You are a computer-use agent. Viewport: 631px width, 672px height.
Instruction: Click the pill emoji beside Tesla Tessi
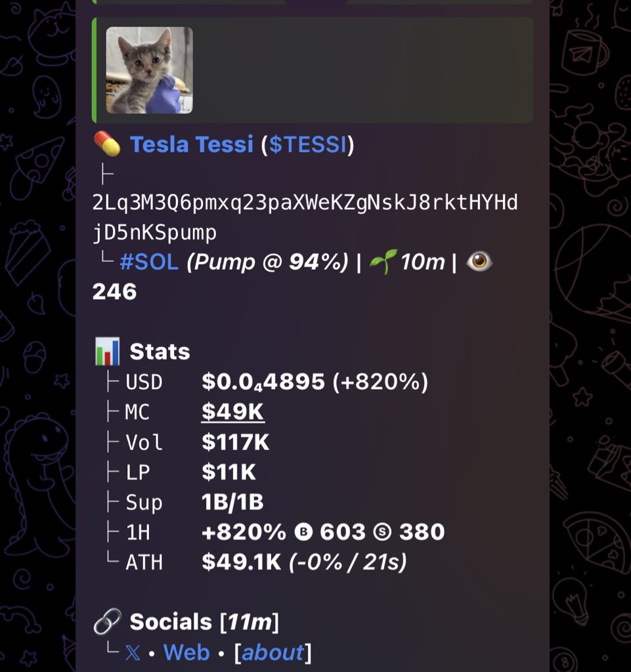click(107, 144)
